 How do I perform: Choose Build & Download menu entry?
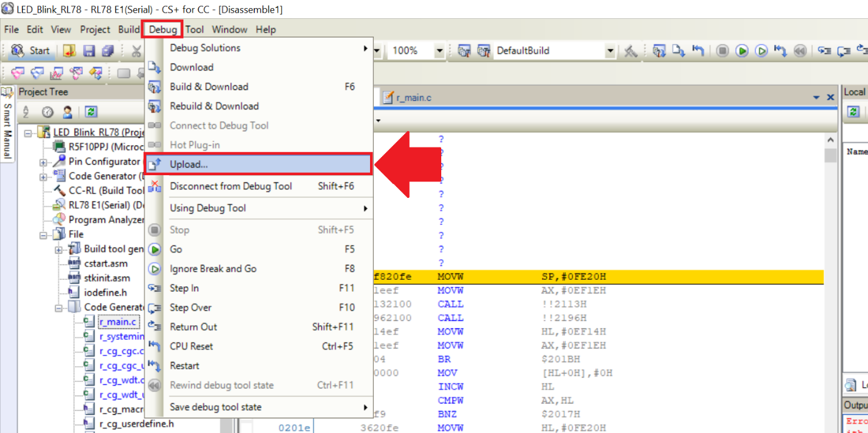coord(258,87)
